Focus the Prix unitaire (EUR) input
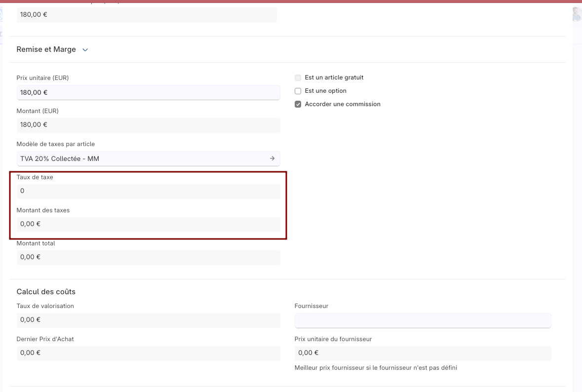The image size is (582, 392). click(148, 92)
